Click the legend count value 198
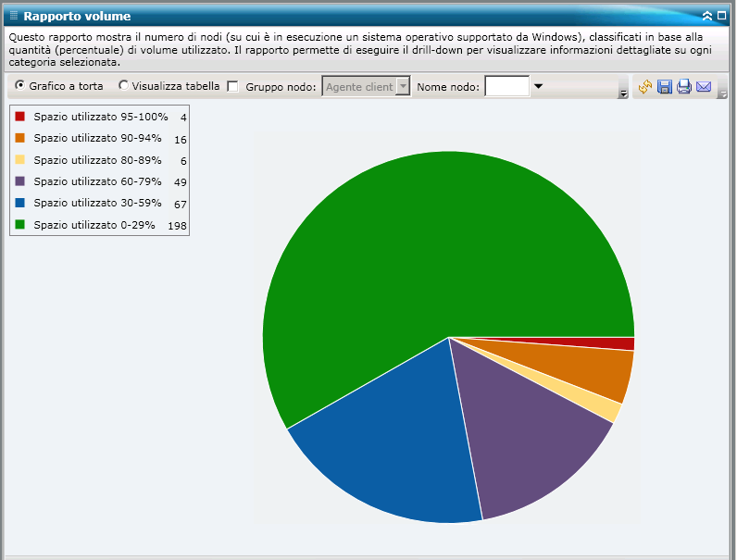The width and height of the screenshot is (737, 560). tap(177, 226)
